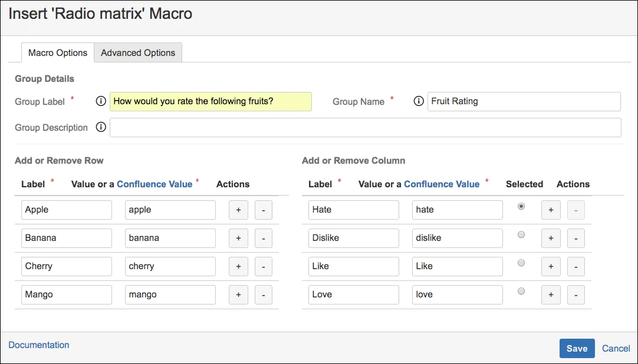Switch to the Macro Options tab

click(x=58, y=53)
